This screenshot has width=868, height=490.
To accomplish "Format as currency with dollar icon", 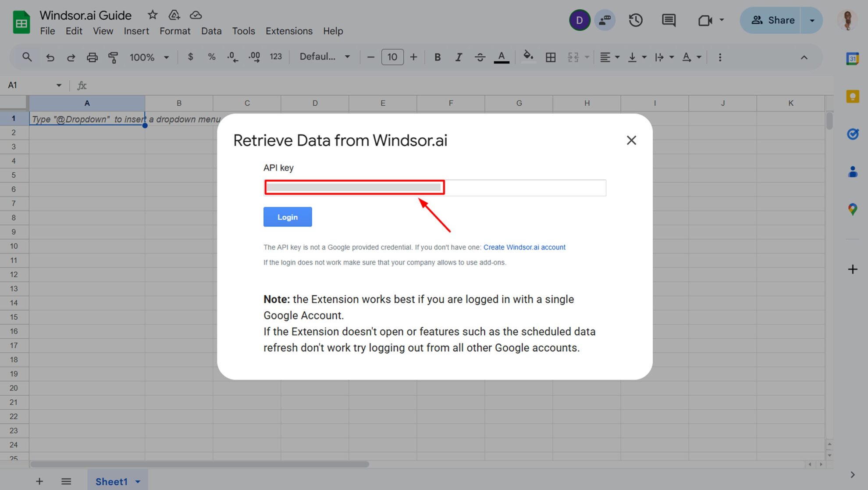I will [190, 57].
